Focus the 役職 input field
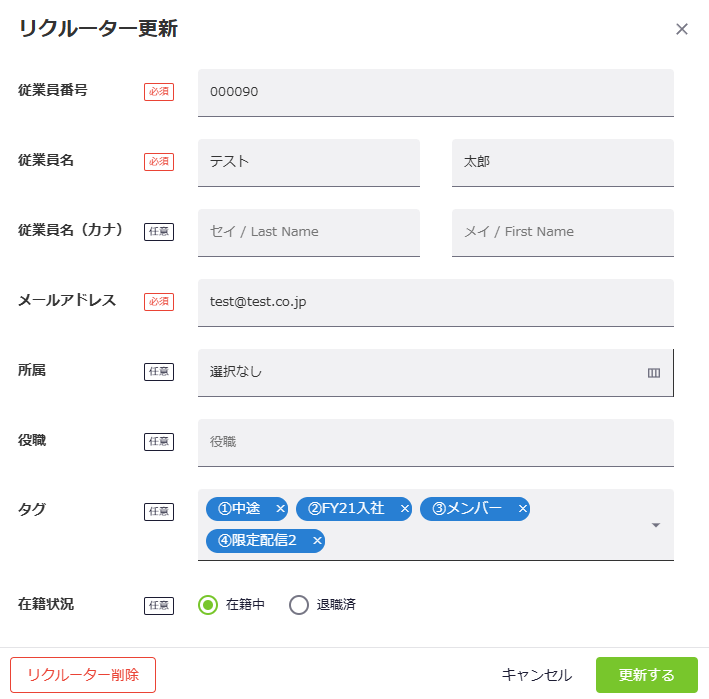The image size is (709, 699). pyautogui.click(x=435, y=442)
